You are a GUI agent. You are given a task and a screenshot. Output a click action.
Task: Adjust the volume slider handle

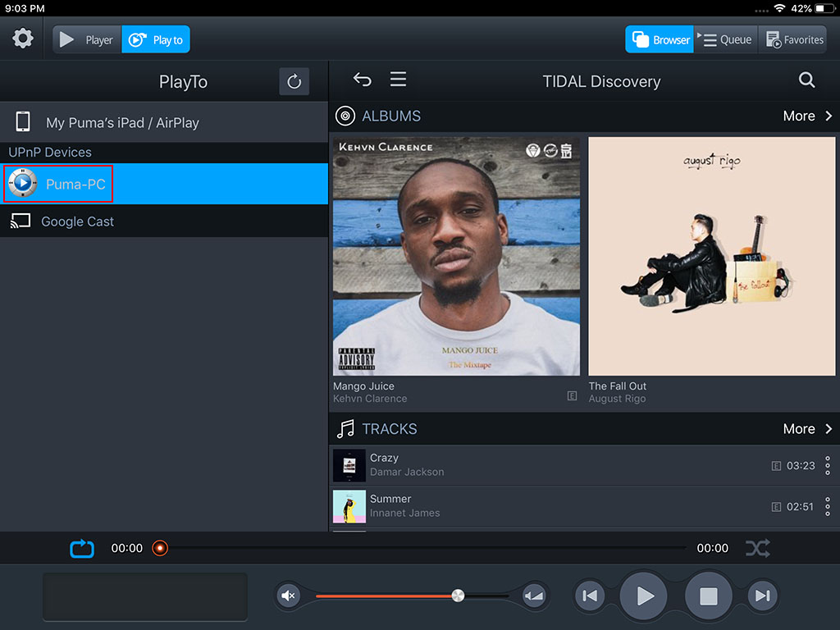point(458,596)
